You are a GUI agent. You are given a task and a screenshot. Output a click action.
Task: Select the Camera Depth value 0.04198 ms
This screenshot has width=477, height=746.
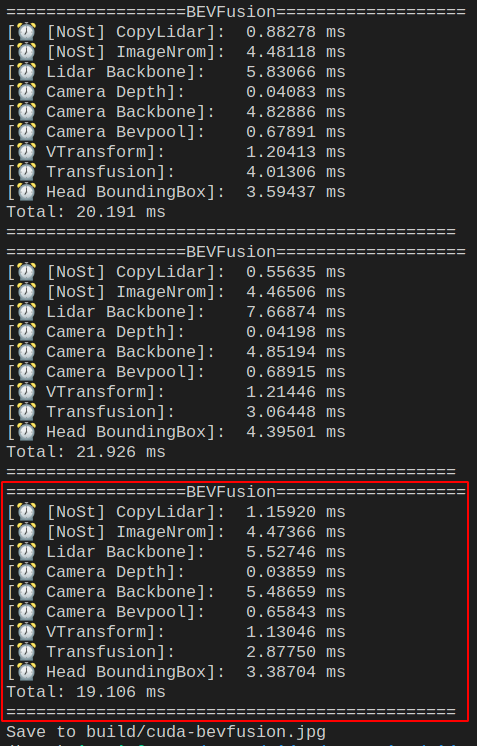pyautogui.click(x=295, y=333)
